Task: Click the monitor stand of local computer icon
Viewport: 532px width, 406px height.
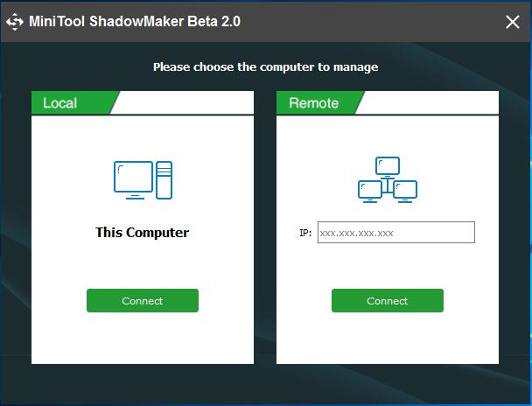Action: 135,196
